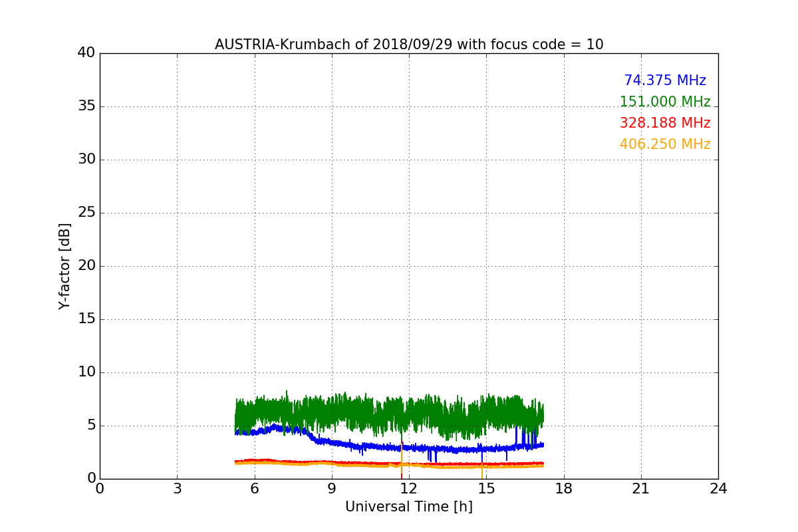Click y-axis tick label '5'
Screen dimensions: 798x532
point(91,426)
